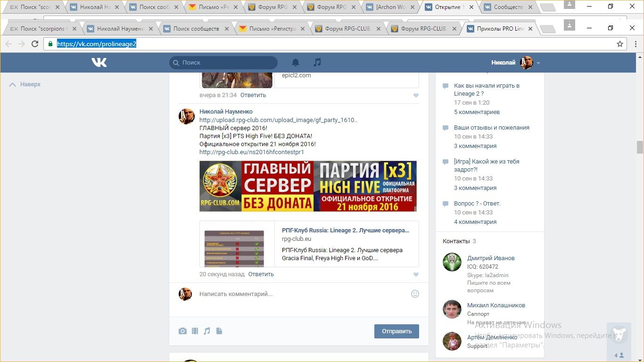The width and height of the screenshot is (644, 362).
Task: Click 'Наверх' to go to the top
Action: pos(25,84)
